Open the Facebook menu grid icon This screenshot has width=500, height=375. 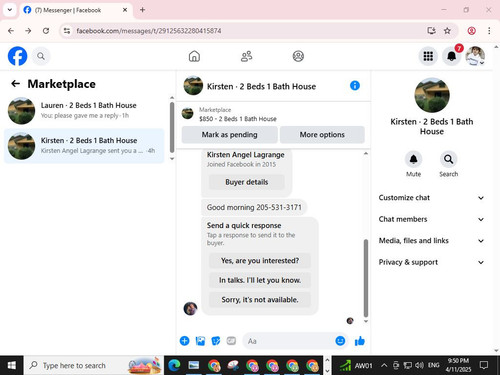tap(428, 56)
